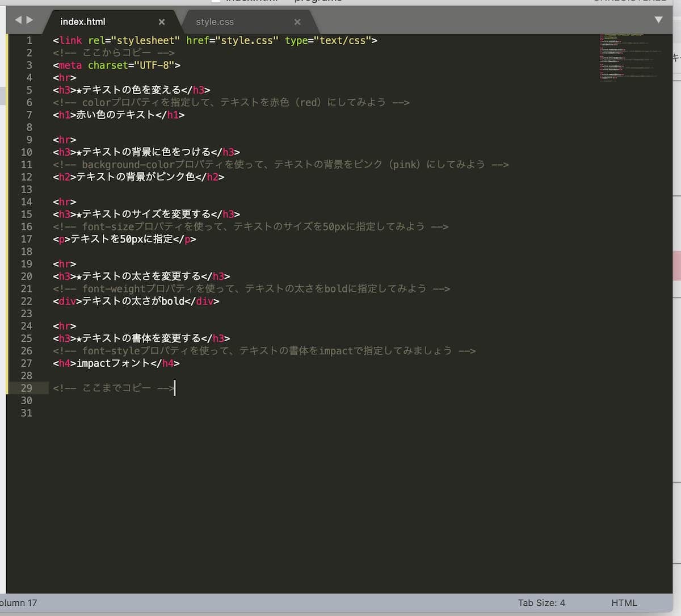Click the column 17 status bar text
Image resolution: width=681 pixels, height=616 pixels.
click(x=18, y=603)
